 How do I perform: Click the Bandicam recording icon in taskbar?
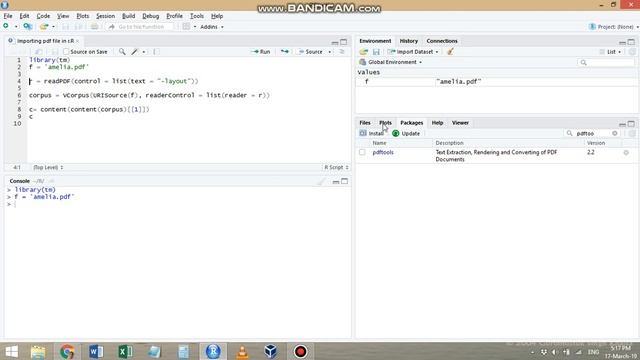click(x=300, y=351)
